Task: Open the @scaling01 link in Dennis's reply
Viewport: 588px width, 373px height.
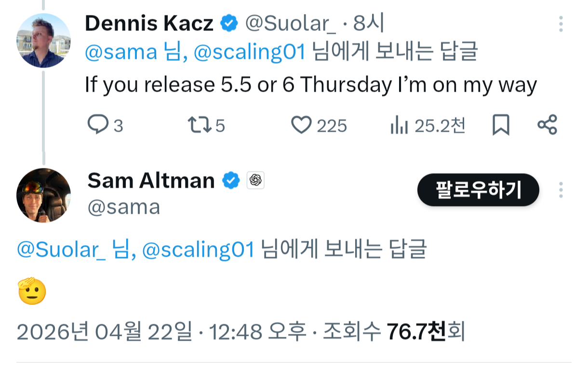Action: [x=250, y=52]
